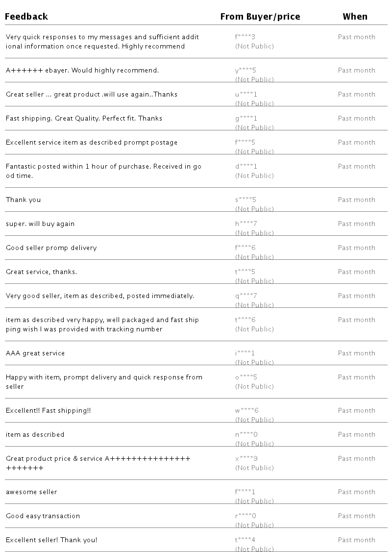Image resolution: width=392 pixels, height=552 pixels.
Task: Open buyer f****3 profile
Action: (245, 37)
